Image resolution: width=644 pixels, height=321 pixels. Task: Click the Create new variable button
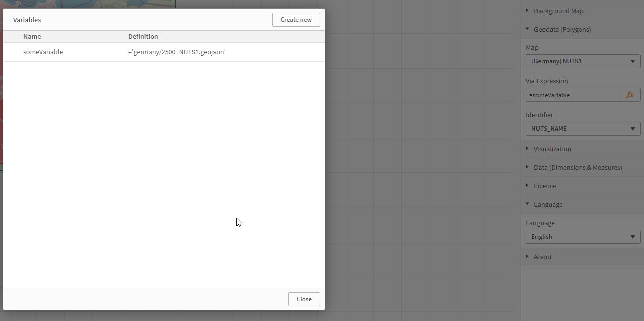pyautogui.click(x=296, y=20)
